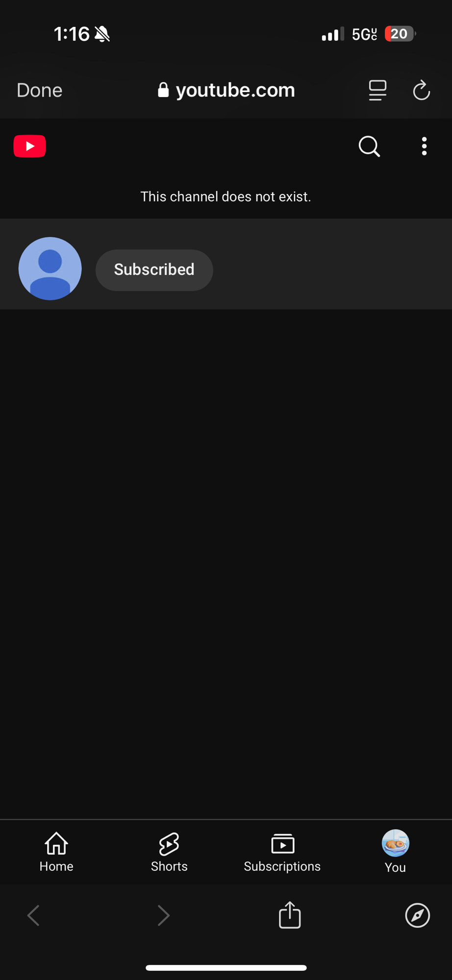Open YouTube search magnifier

[369, 146]
